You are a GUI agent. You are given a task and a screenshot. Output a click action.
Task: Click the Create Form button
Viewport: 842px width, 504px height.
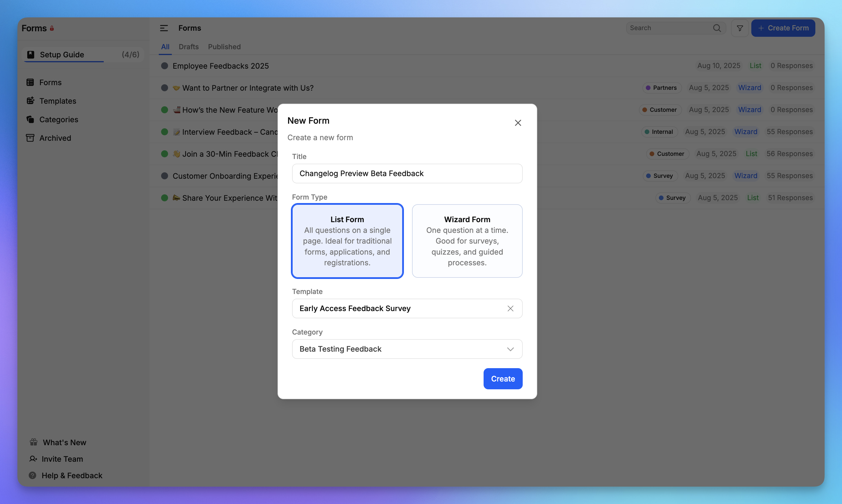(x=783, y=28)
